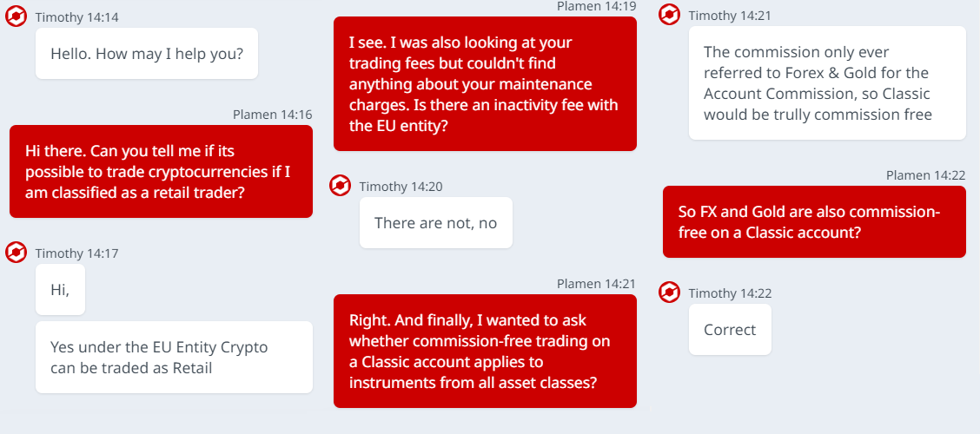Viewport: 980px width, 434px height.
Task: Click the 'Plamen 14:19' sender label
Action: click(596, 6)
